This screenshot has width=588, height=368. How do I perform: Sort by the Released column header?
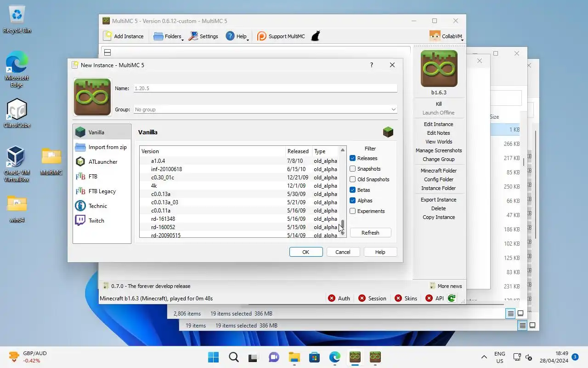[299, 151]
